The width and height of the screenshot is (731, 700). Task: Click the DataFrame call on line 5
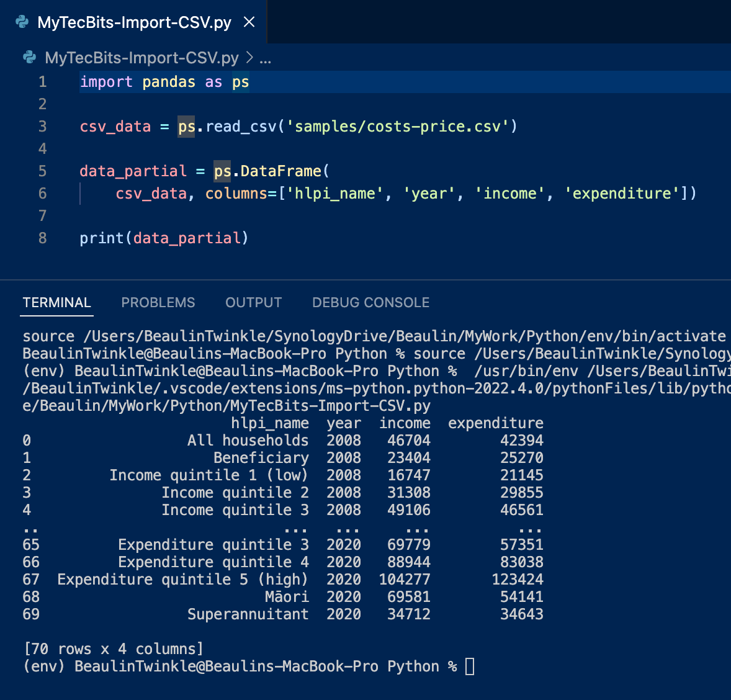[280, 171]
